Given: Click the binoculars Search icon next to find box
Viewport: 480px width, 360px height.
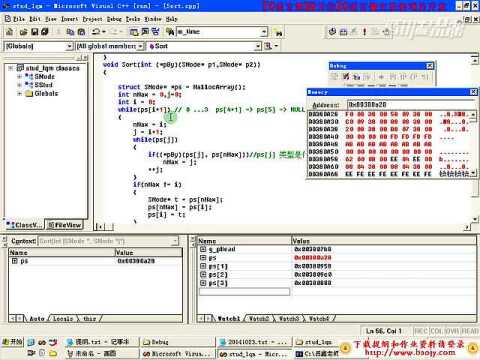Looking at the screenshot, I should click(278, 32).
